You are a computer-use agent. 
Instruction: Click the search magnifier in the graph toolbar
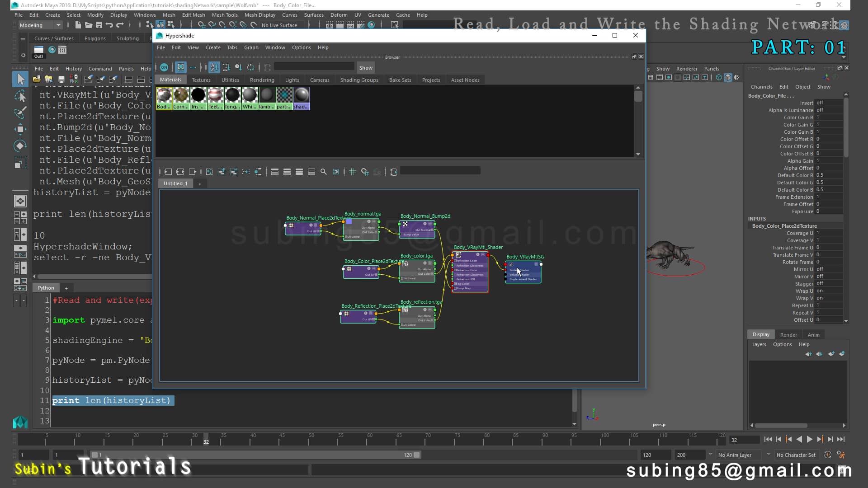(323, 172)
